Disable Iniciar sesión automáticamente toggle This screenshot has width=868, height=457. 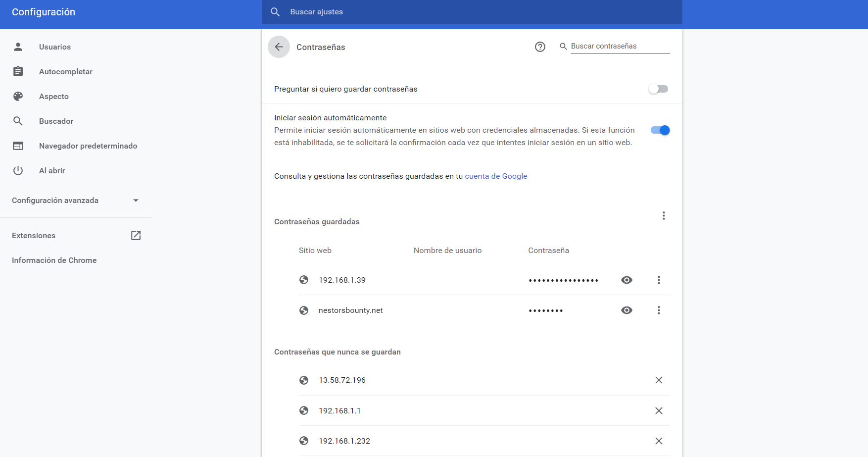point(660,130)
